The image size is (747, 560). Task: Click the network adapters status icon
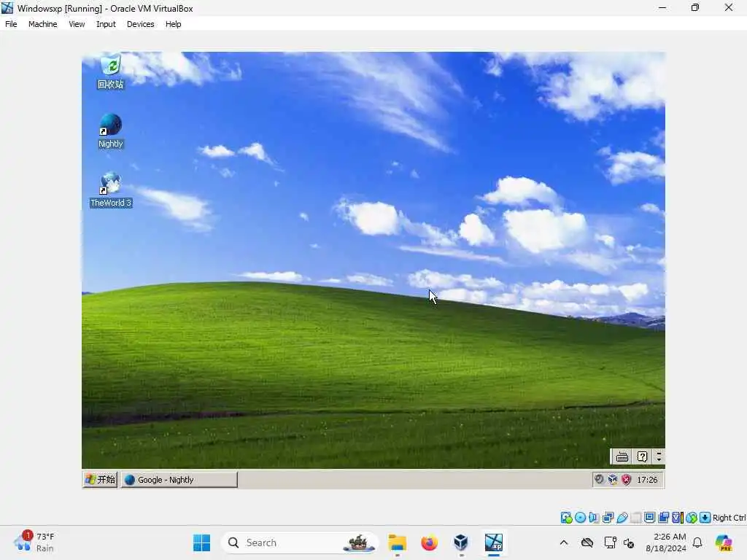608,518
